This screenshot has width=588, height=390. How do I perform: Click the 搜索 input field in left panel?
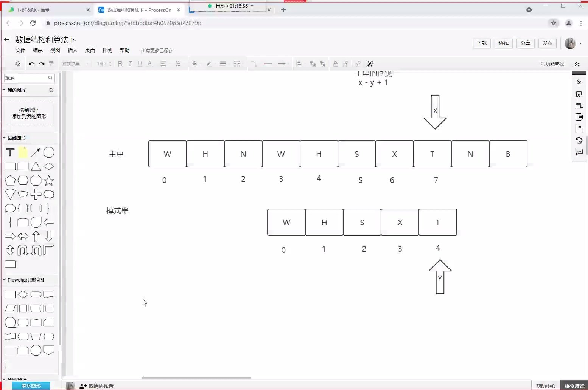point(26,77)
